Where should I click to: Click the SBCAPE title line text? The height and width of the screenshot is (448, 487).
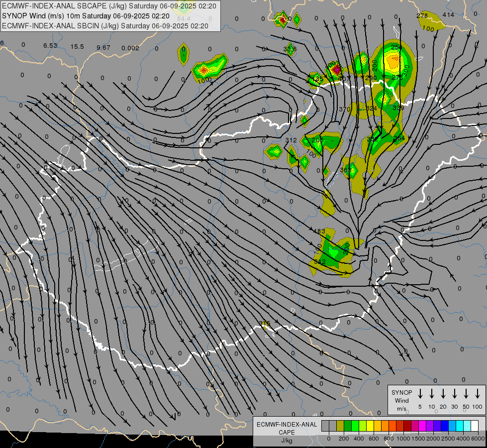point(109,6)
